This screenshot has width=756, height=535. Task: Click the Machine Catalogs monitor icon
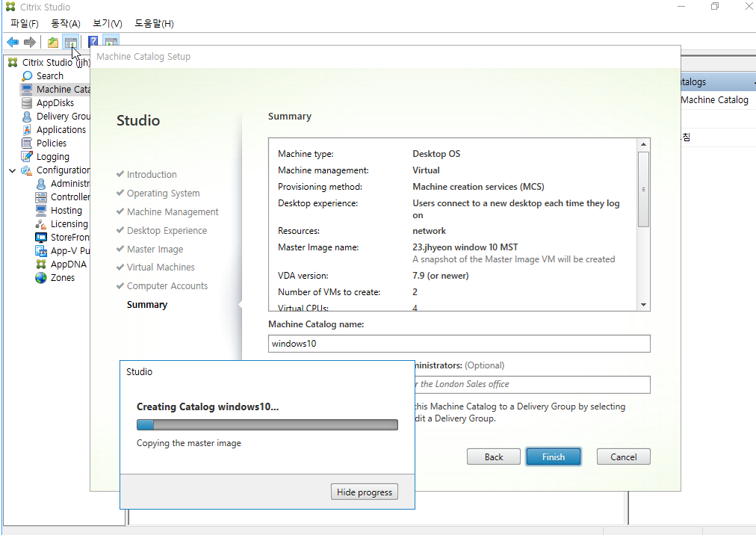pos(27,89)
